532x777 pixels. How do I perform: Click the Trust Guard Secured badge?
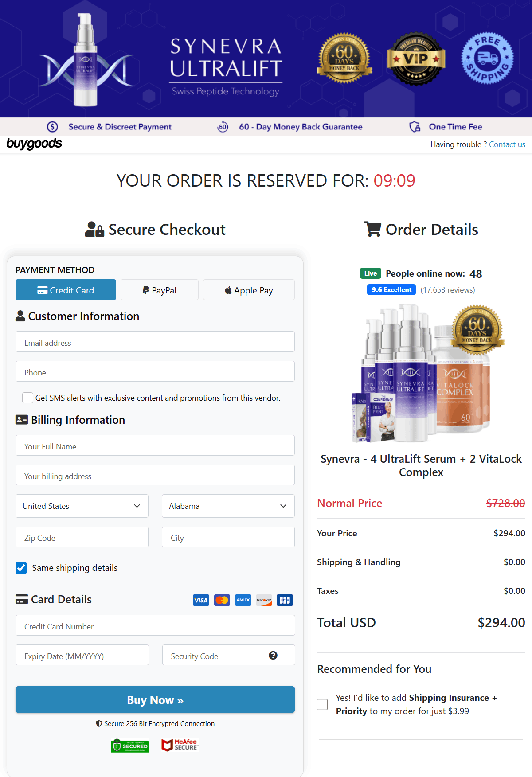click(x=130, y=746)
